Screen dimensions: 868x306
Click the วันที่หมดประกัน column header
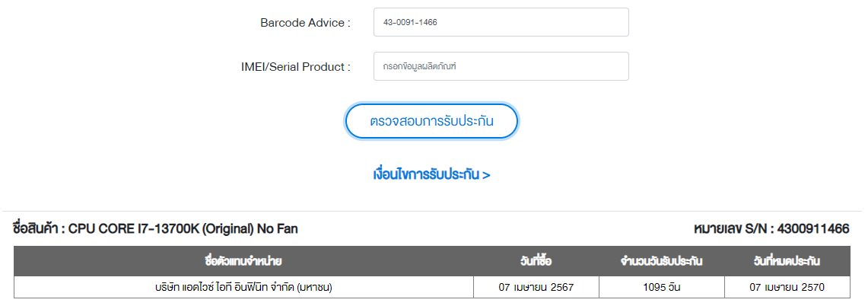click(x=787, y=262)
